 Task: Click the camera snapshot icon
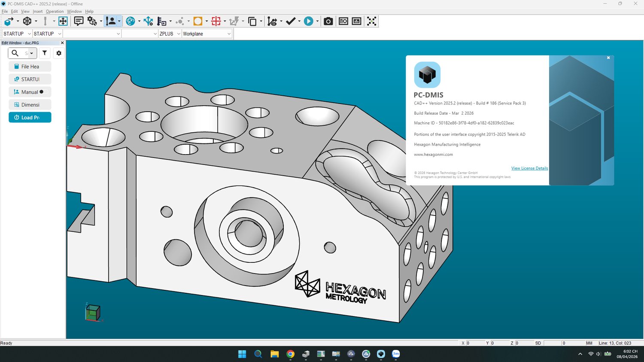pyautogui.click(x=328, y=21)
